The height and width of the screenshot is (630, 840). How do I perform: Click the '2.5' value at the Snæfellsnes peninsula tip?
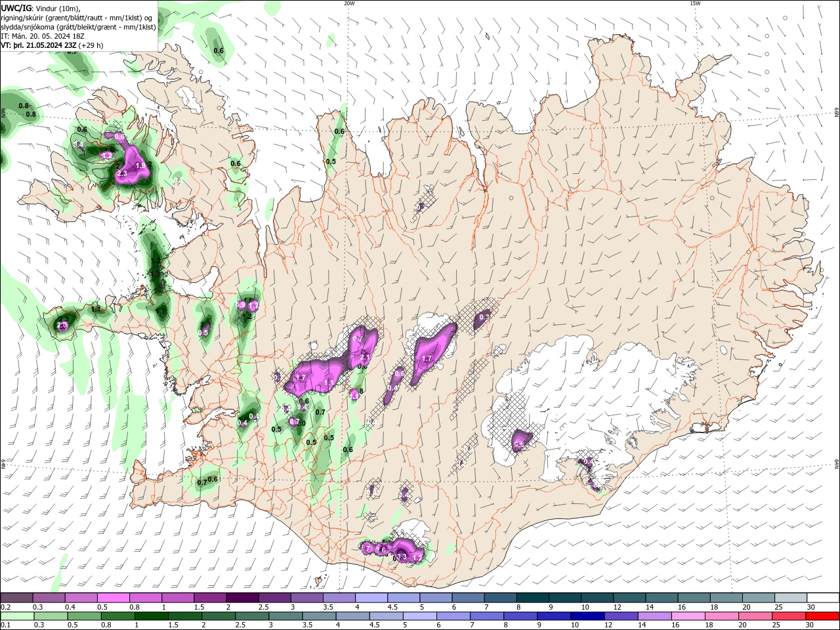[62, 326]
